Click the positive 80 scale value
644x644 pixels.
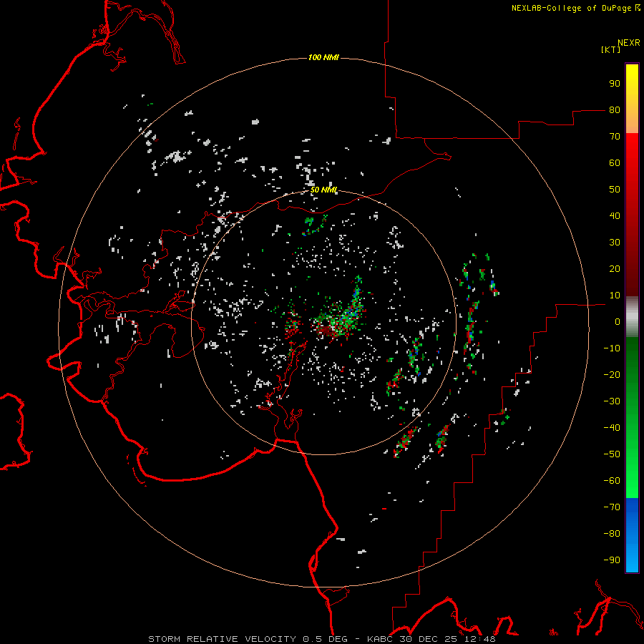coord(615,110)
